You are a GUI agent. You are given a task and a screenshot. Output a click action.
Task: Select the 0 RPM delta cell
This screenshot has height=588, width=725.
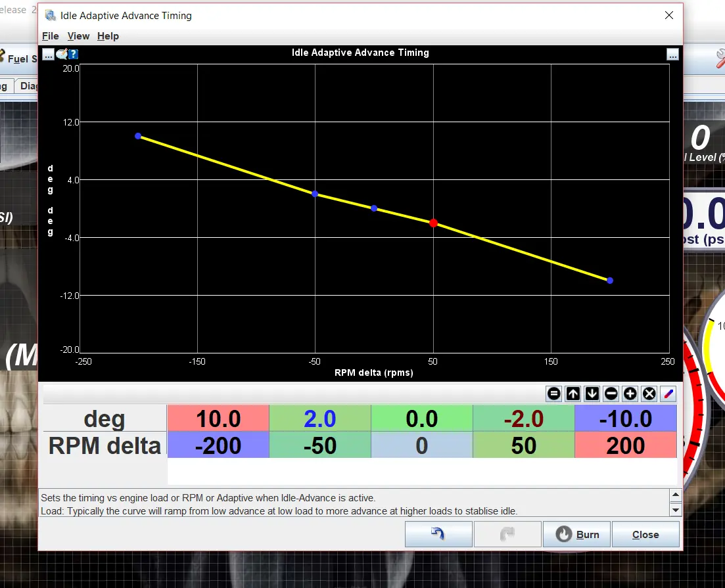pos(422,445)
